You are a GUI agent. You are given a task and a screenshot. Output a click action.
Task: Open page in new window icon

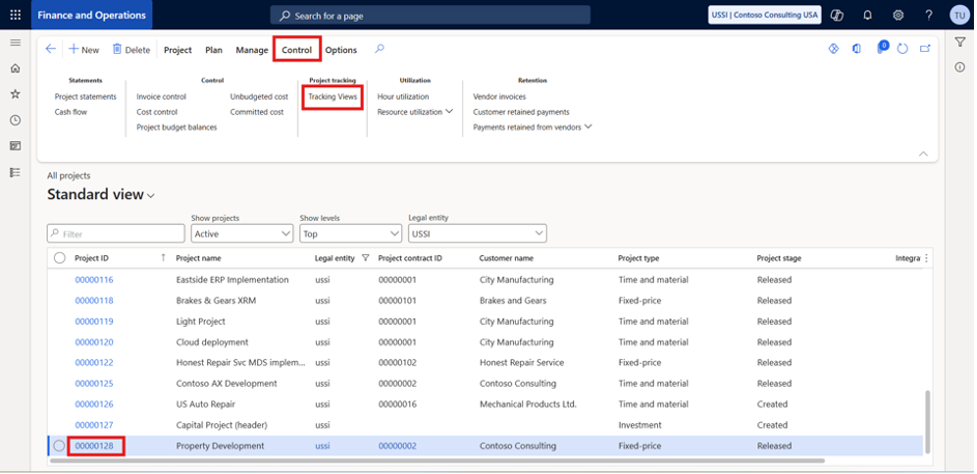[x=925, y=49]
